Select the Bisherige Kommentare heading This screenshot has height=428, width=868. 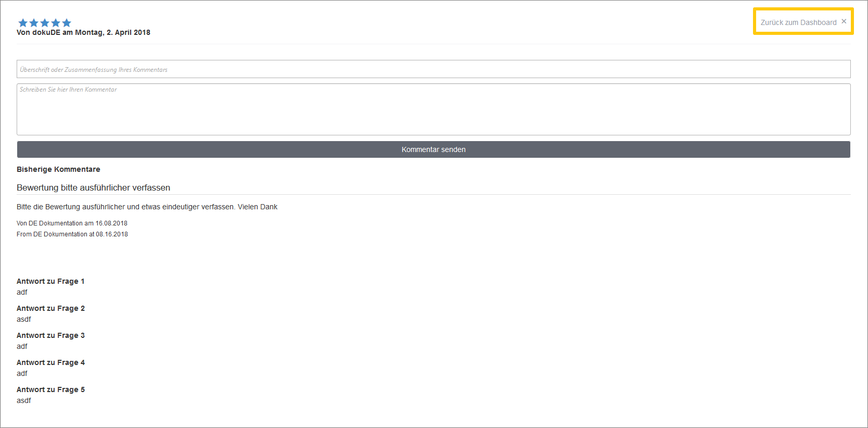(58, 169)
